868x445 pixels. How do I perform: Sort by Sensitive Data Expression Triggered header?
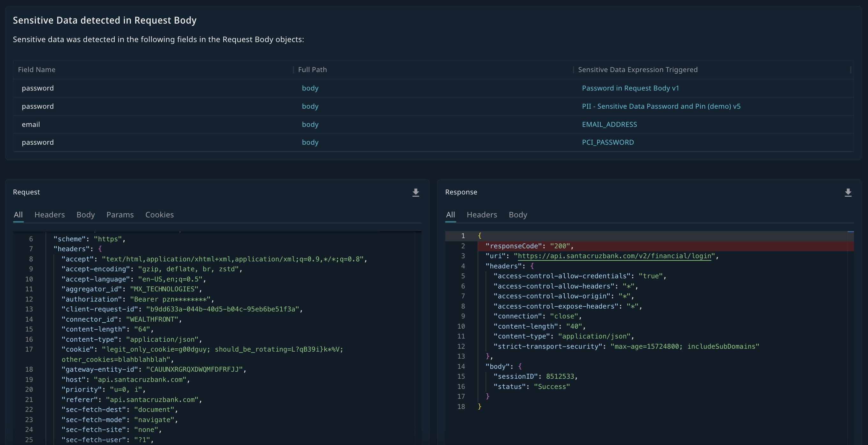click(638, 69)
